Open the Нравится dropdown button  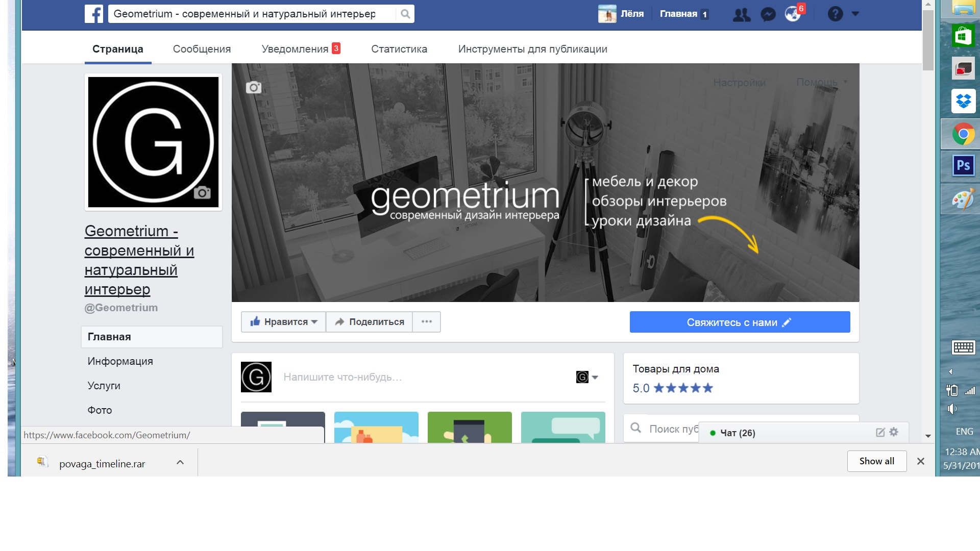coord(283,322)
